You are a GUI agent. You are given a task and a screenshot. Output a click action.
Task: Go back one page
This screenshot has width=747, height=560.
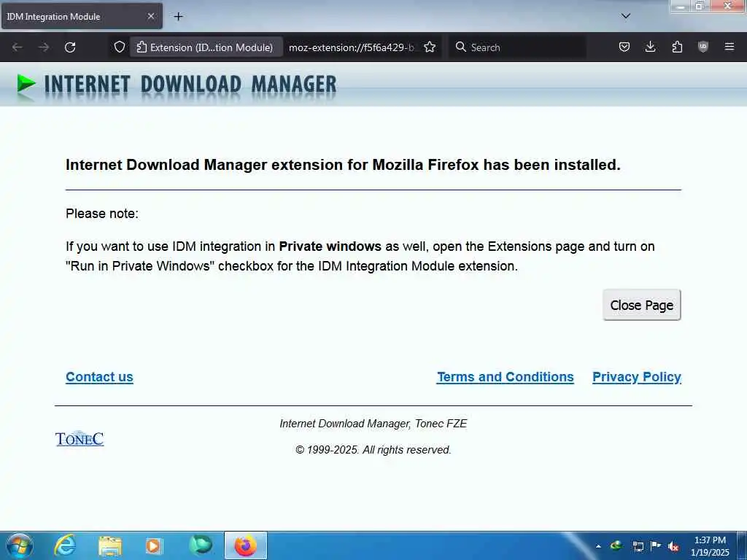pyautogui.click(x=18, y=47)
